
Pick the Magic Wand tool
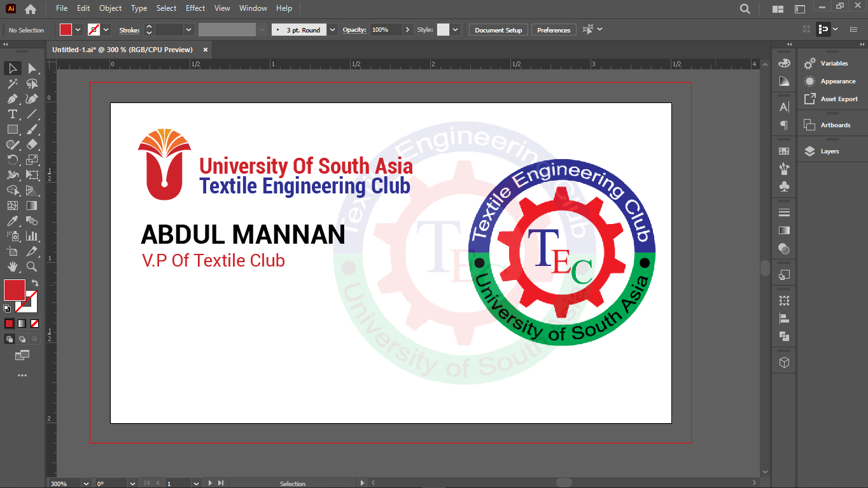[x=12, y=83]
